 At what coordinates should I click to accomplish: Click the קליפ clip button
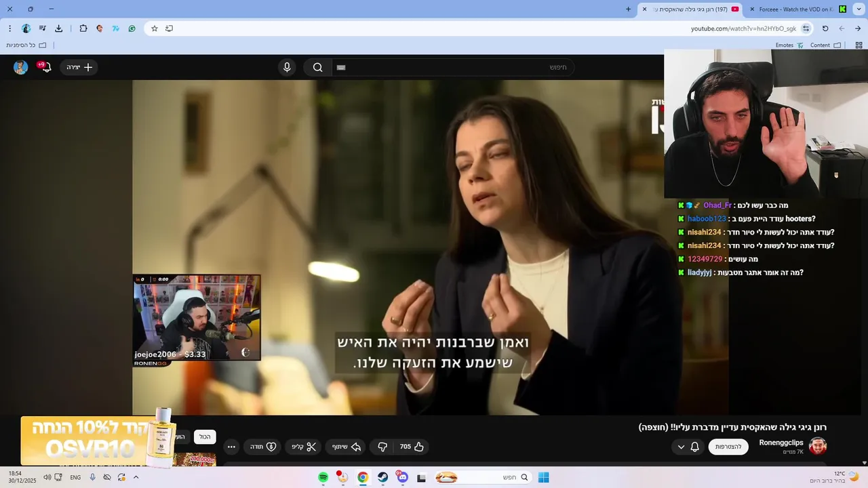(304, 447)
